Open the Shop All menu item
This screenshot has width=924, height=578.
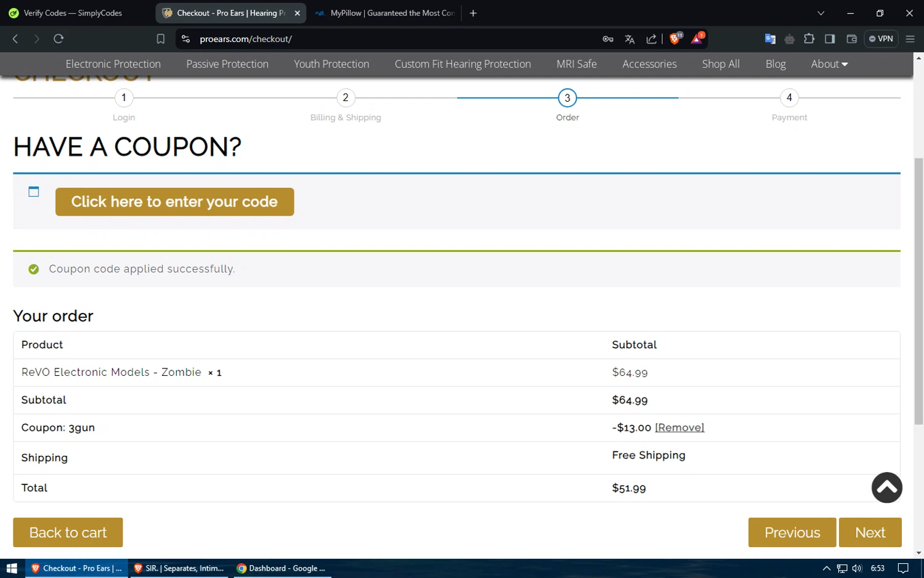pos(721,64)
